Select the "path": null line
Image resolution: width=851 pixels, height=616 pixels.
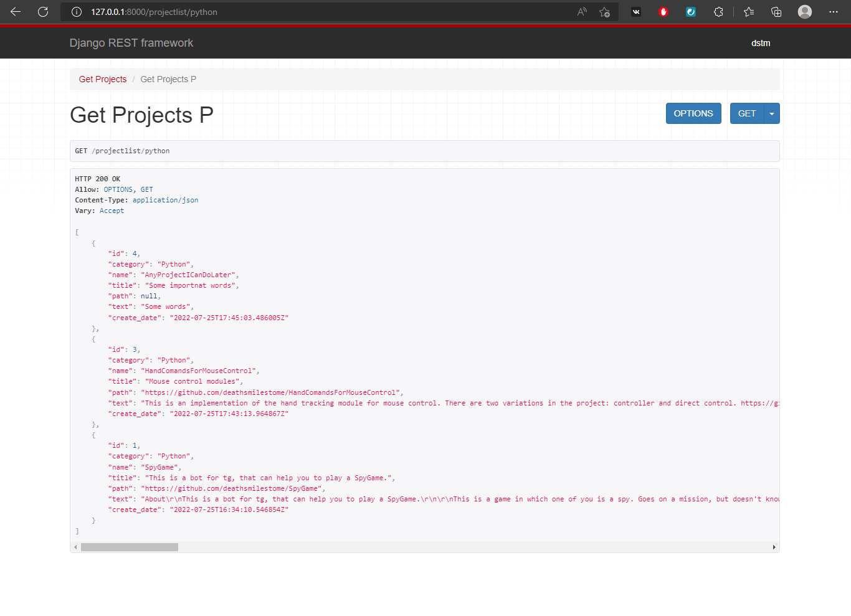click(135, 296)
